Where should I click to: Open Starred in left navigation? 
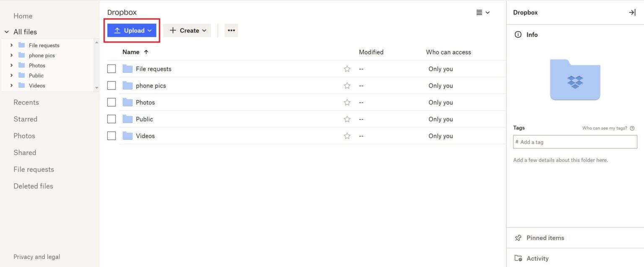25,119
